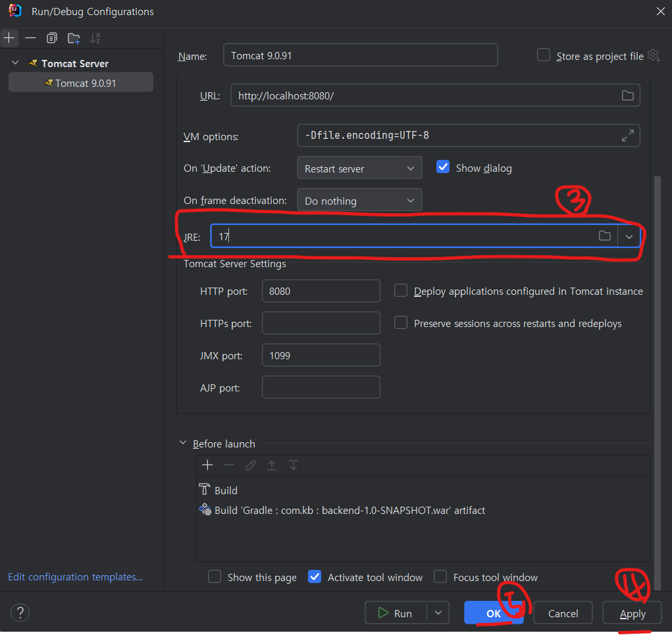Remove the Before launch task
The height and width of the screenshot is (635, 672).
[229, 465]
